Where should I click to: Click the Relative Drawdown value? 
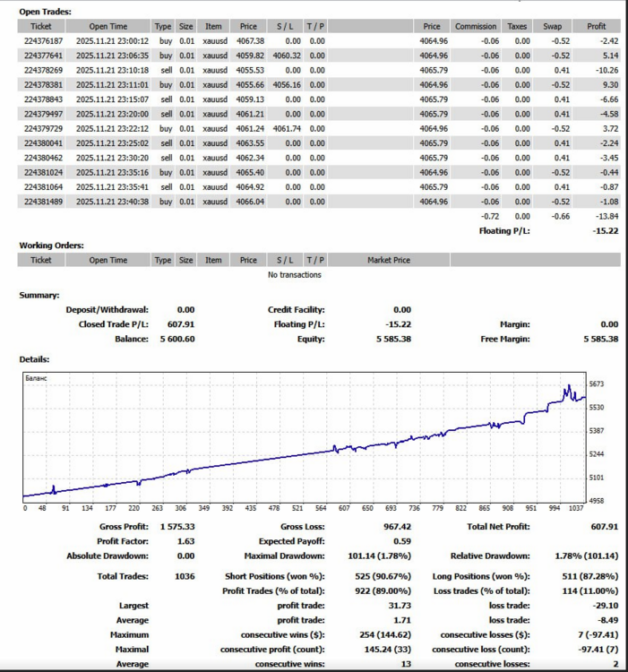coord(587,556)
